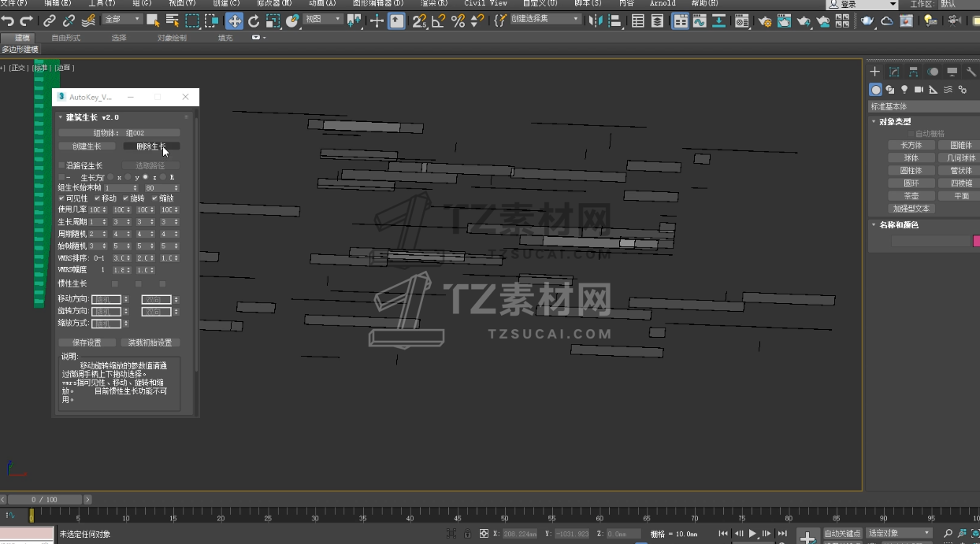
Task: Toggle the 2.5D Snaps icon
Action: click(419, 20)
